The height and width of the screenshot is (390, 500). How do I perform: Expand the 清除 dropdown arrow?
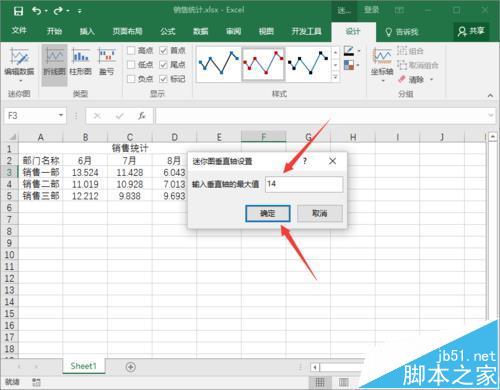click(431, 80)
